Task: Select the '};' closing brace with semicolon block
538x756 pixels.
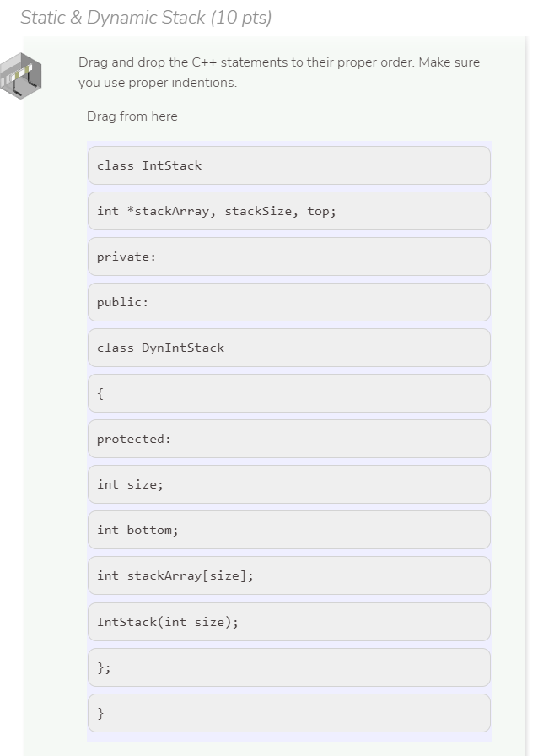Action: [x=288, y=667]
